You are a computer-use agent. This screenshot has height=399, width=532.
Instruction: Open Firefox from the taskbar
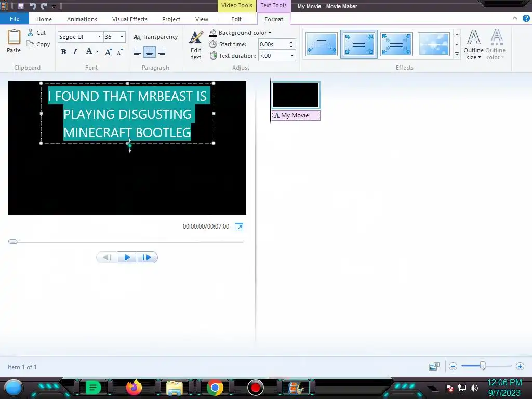(134, 388)
